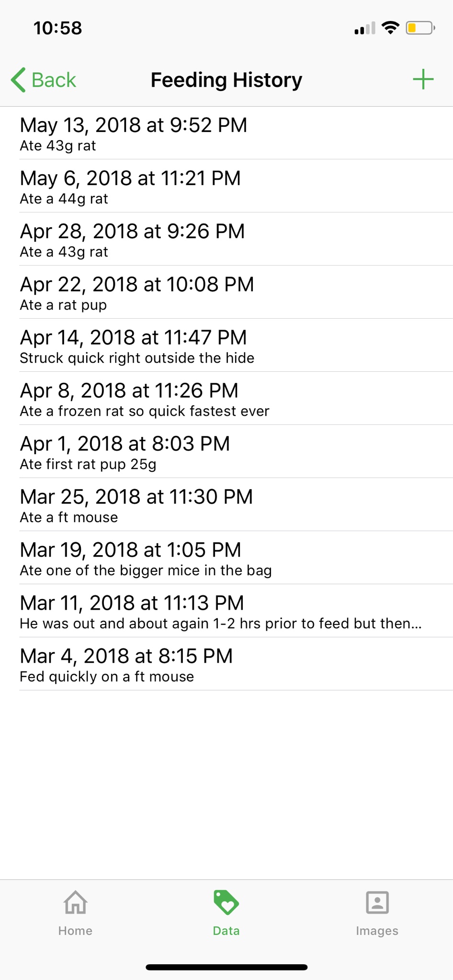
Task: Open the Home house icon
Action: tap(76, 902)
